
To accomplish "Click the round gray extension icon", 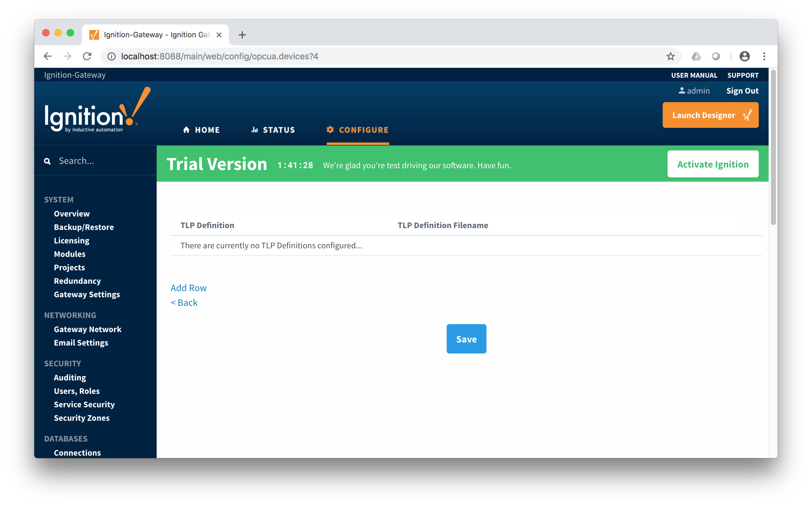I will [716, 56].
